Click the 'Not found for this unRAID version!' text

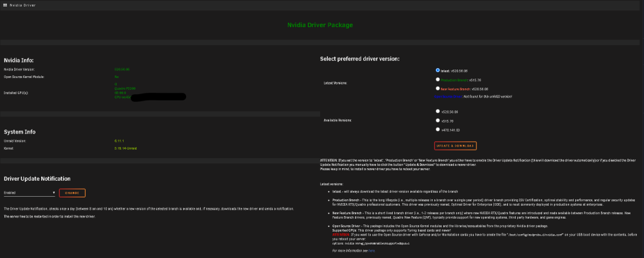click(x=488, y=96)
